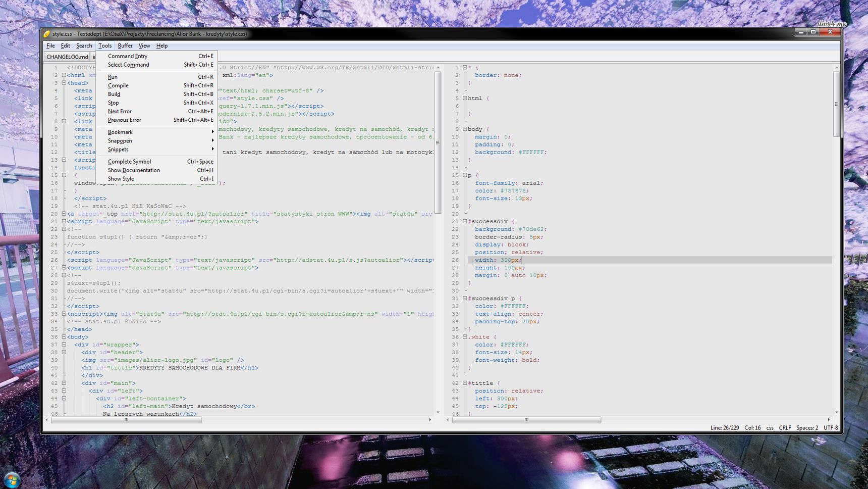Viewport: 868px width, 489px height.
Task: Collapse the p rule fold on line 15
Action: coord(465,175)
